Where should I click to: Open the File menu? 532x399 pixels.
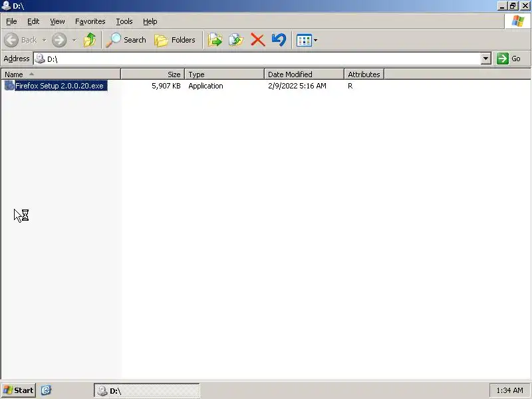(11, 21)
